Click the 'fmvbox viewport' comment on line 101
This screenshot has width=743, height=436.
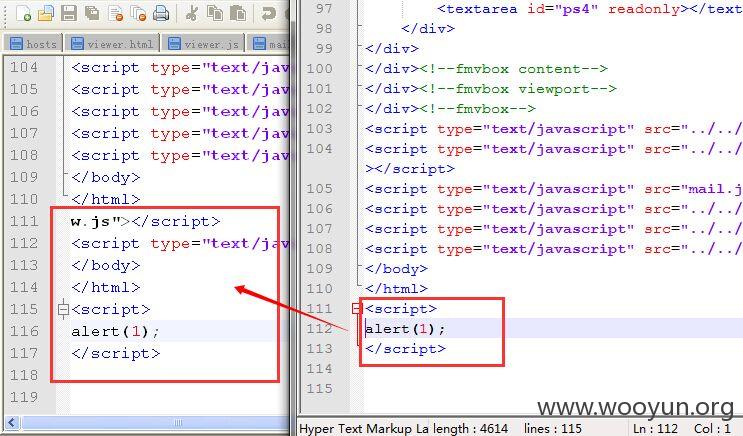[x=518, y=89]
